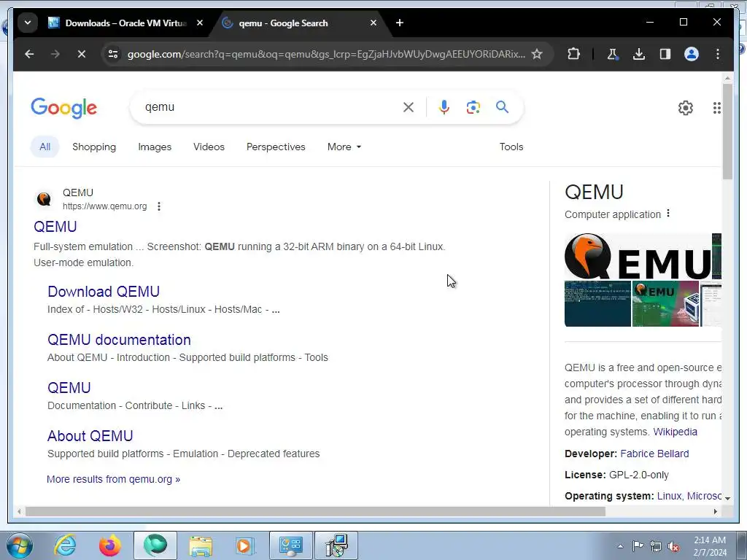Open the Chrome three-dot menu
Viewport: 747px width, 560px height.
point(718,54)
